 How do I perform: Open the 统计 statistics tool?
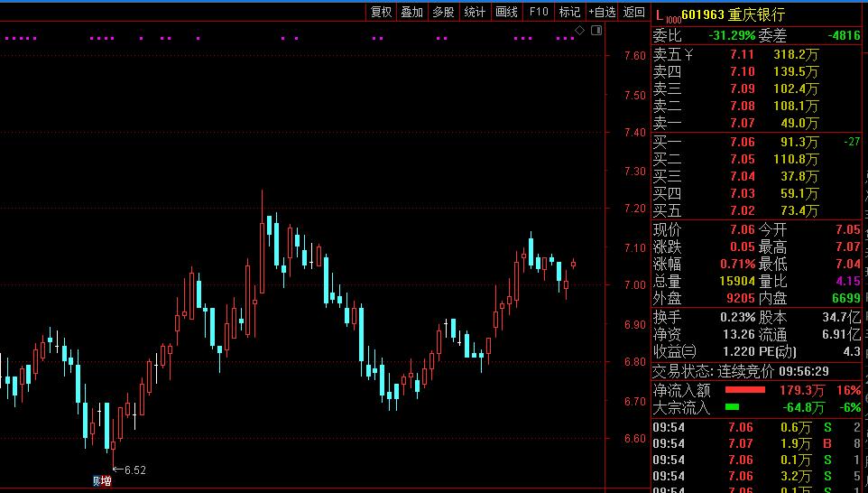[475, 12]
